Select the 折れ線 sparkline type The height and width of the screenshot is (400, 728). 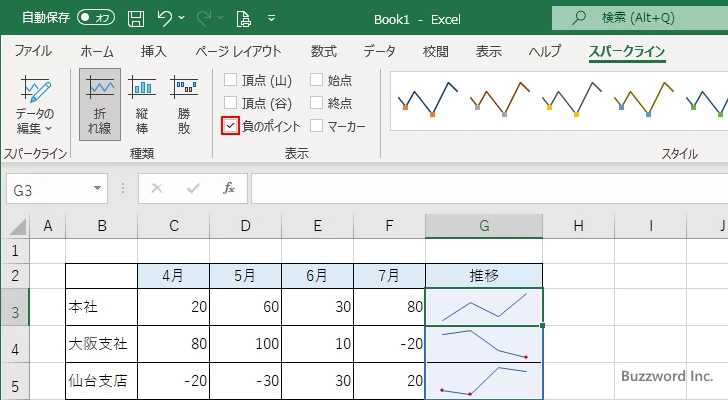[100, 104]
